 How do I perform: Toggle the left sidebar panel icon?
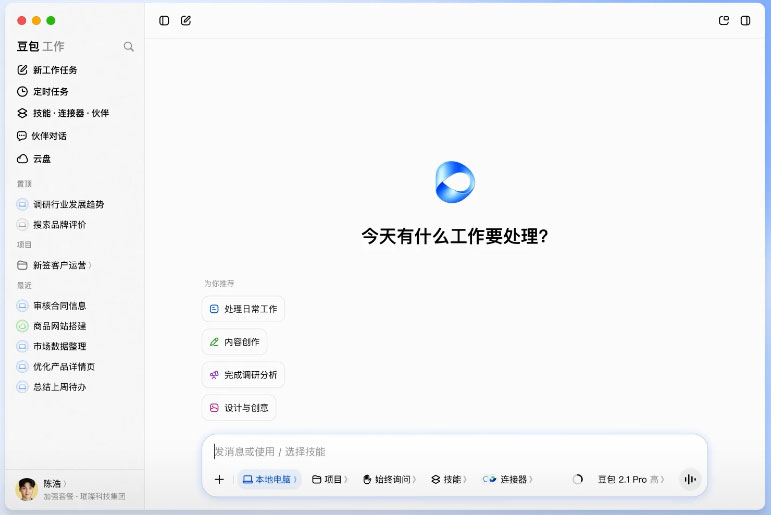[x=164, y=21]
